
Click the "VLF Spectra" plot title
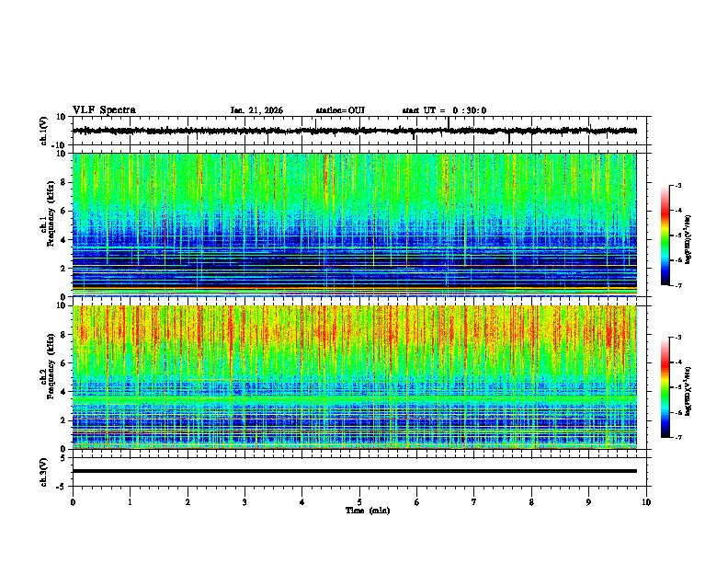104,110
